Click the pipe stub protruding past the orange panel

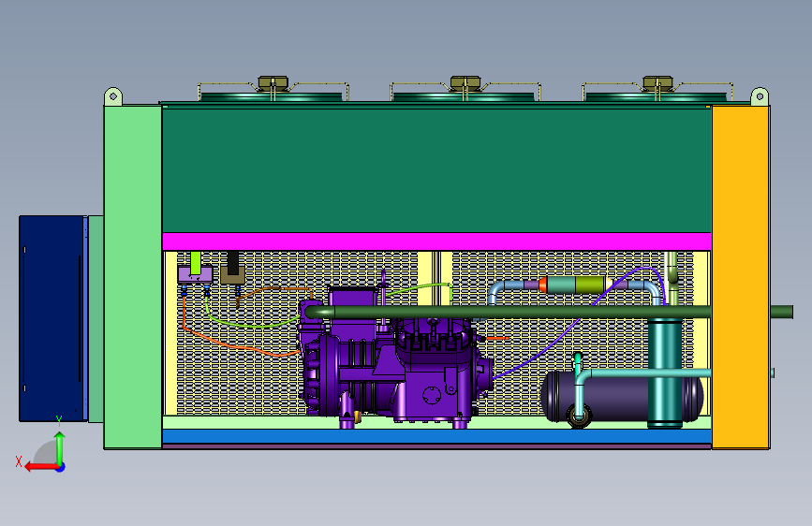coord(781,312)
